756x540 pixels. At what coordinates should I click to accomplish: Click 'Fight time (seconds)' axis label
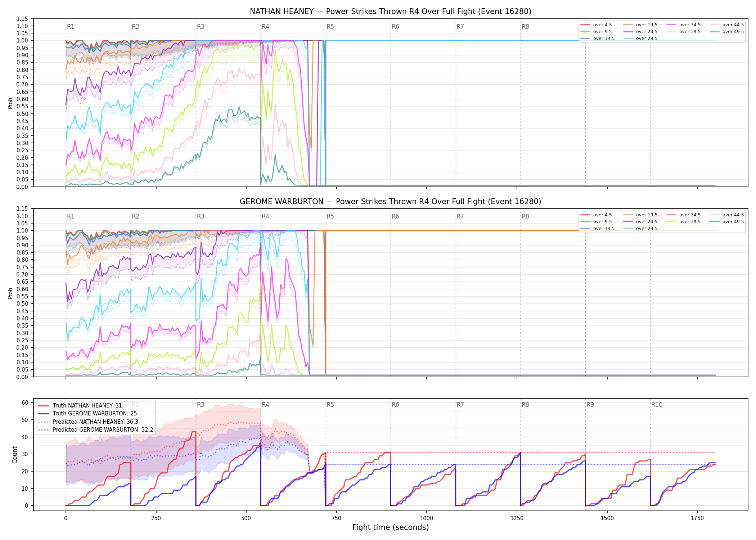391,527
